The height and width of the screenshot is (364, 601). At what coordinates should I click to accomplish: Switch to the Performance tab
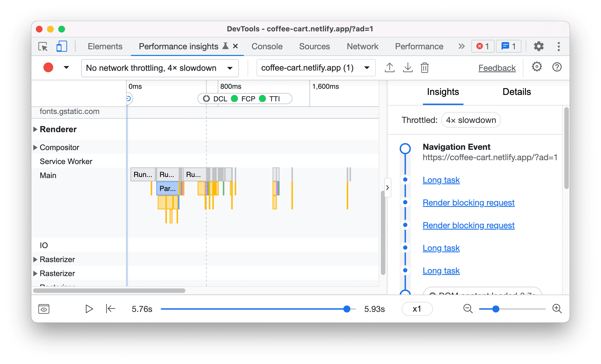point(419,46)
